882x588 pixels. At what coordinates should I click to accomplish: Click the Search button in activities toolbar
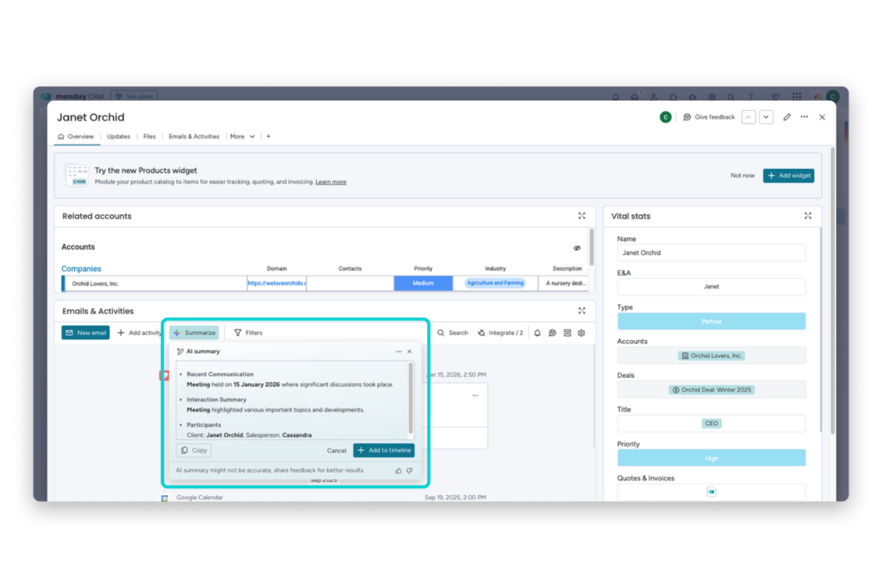[453, 333]
